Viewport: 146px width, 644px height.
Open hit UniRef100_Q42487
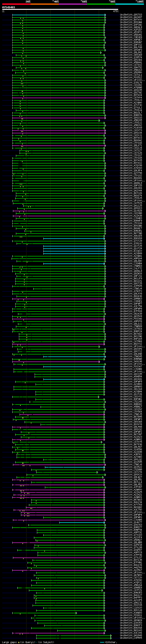pyautogui.click(x=131, y=17)
